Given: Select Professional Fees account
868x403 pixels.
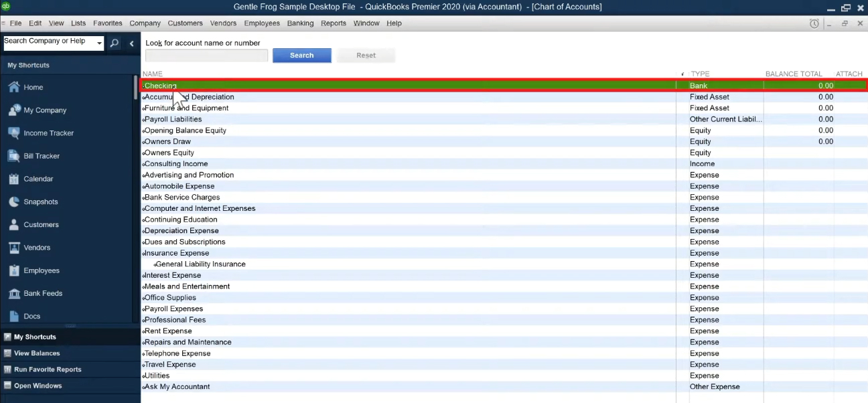Looking at the screenshot, I should [x=504, y=320].
